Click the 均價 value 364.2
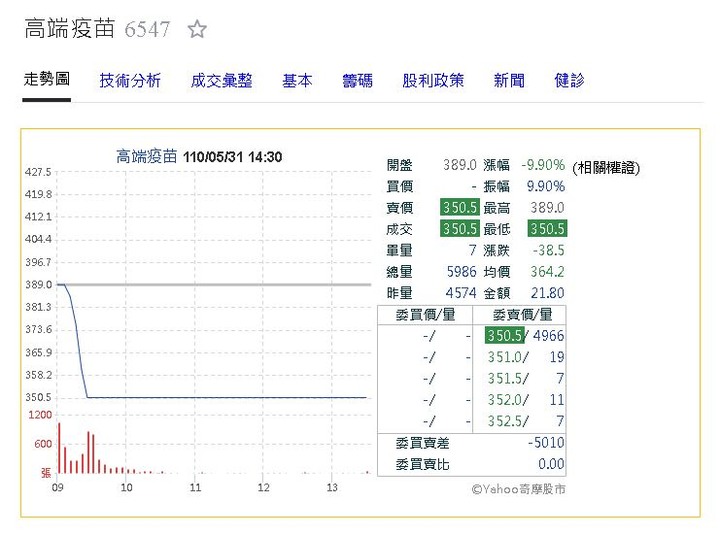The width and height of the screenshot is (720, 535). pos(547,271)
